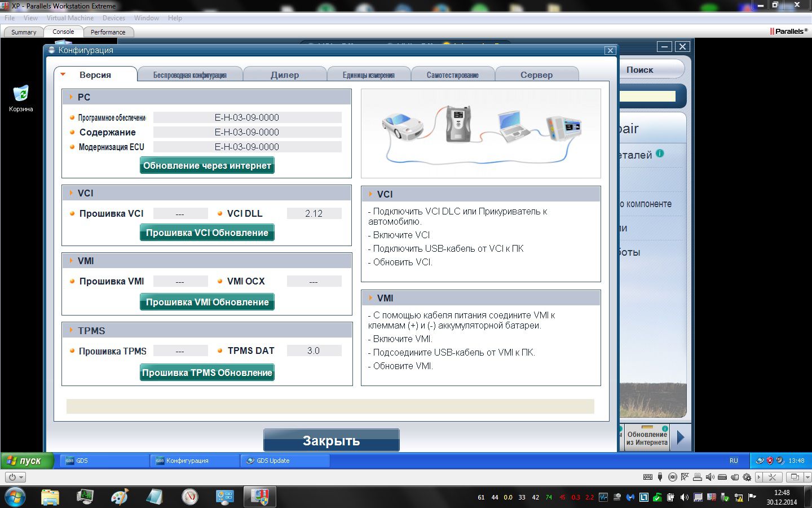The image size is (812, 508).
Task: Click the USB plug icon in Parallels status bar
Action: [660, 477]
